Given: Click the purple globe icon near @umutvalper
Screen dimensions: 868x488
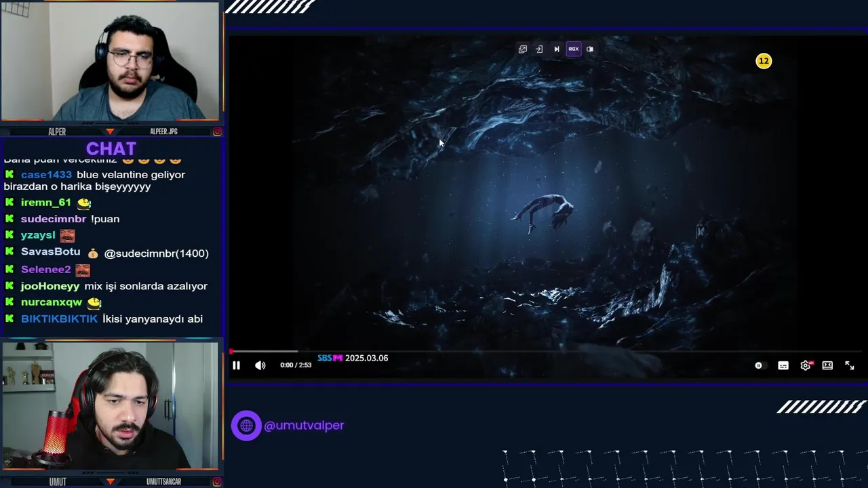Looking at the screenshot, I should [246, 426].
